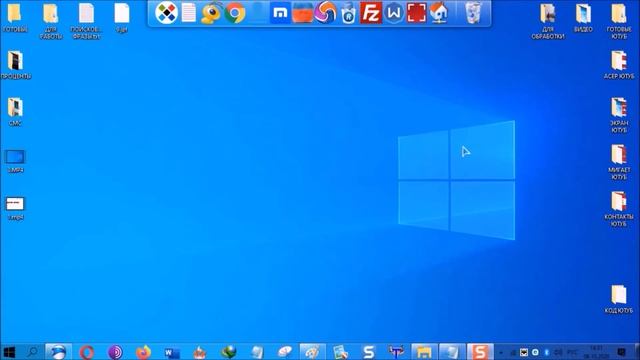Open Microsoft Word from the taskbar
The height and width of the screenshot is (360, 640).
(172, 352)
